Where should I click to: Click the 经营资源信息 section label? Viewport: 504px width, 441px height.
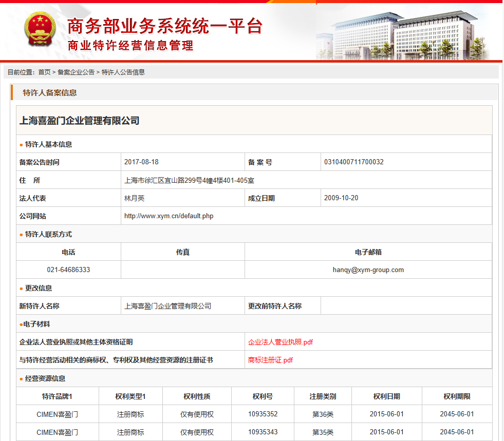coord(45,379)
